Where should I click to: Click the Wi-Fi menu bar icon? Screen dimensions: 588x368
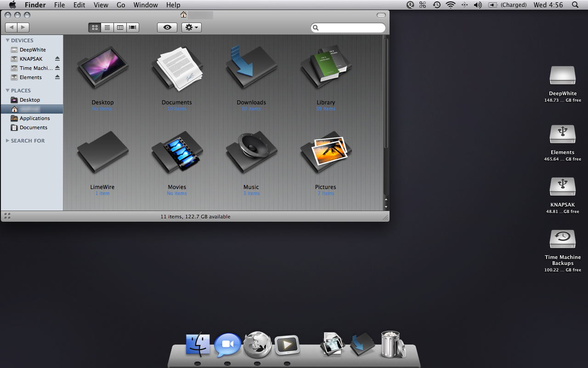[450, 5]
